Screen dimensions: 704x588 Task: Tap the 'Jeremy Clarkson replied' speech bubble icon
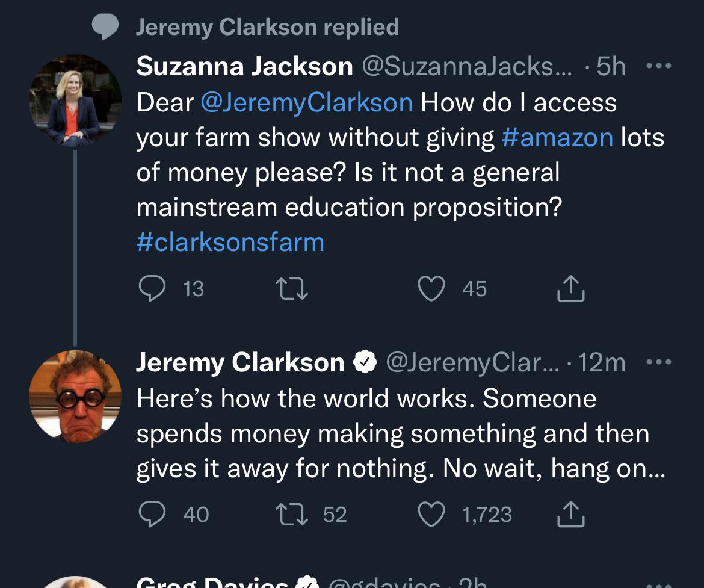[105, 27]
